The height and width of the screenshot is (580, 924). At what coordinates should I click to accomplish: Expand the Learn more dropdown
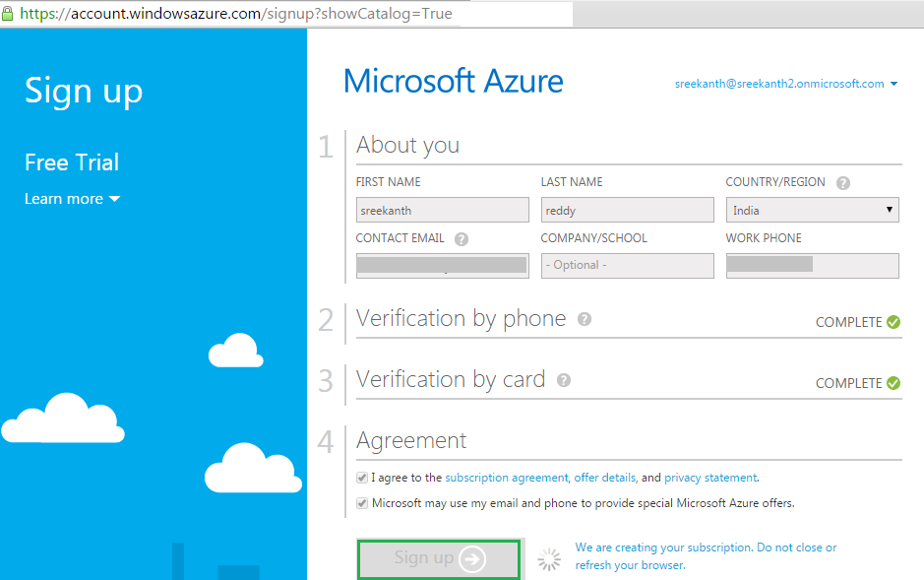tap(72, 199)
